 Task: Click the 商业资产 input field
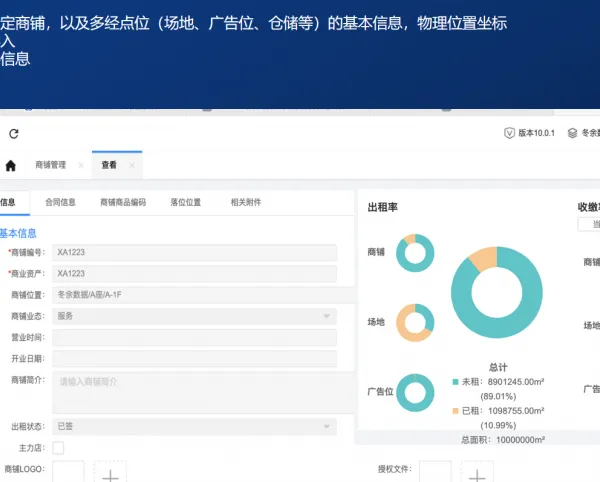click(x=194, y=274)
